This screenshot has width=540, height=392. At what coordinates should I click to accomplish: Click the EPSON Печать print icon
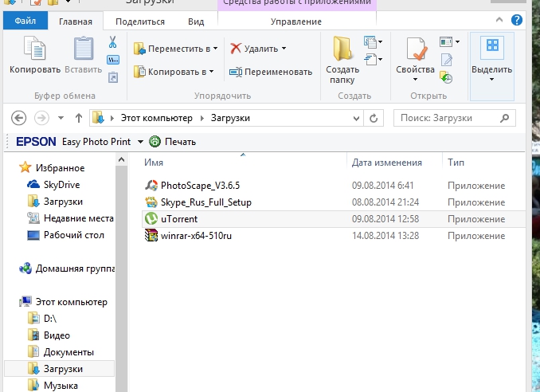[x=155, y=142]
